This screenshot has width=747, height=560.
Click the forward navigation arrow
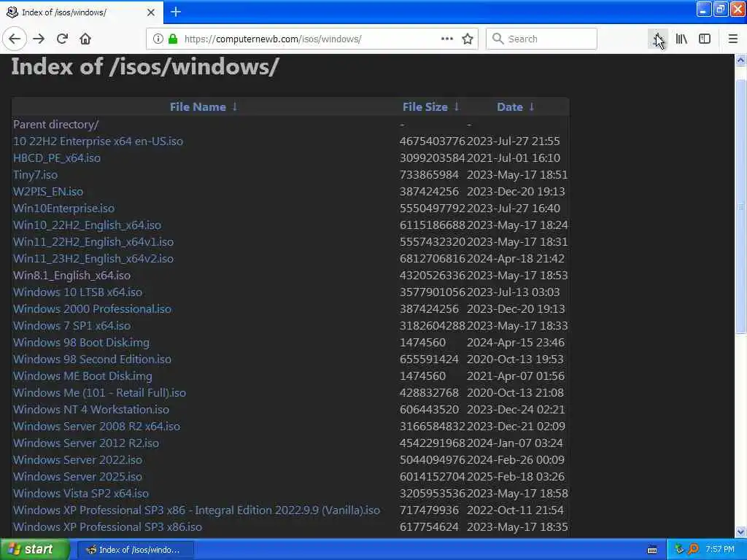39,39
